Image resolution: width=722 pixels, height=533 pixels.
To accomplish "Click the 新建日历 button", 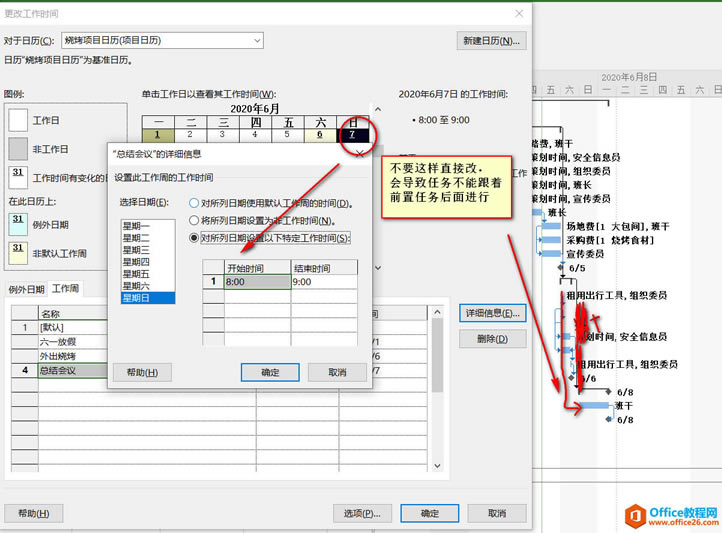I will pyautogui.click(x=491, y=41).
